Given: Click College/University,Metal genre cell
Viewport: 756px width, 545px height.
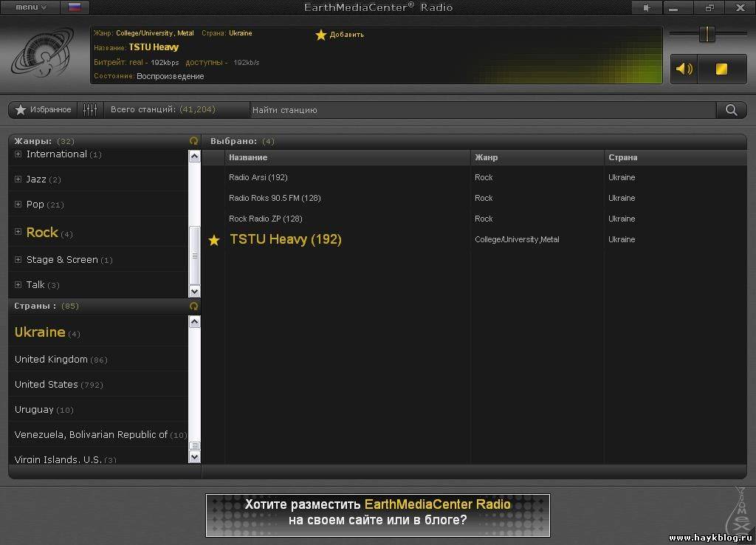Looking at the screenshot, I should point(517,240).
